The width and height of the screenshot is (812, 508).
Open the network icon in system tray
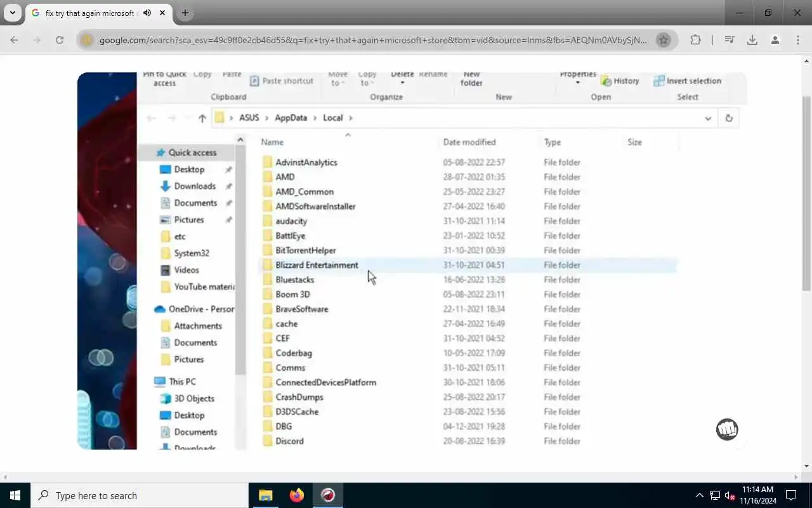click(714, 495)
